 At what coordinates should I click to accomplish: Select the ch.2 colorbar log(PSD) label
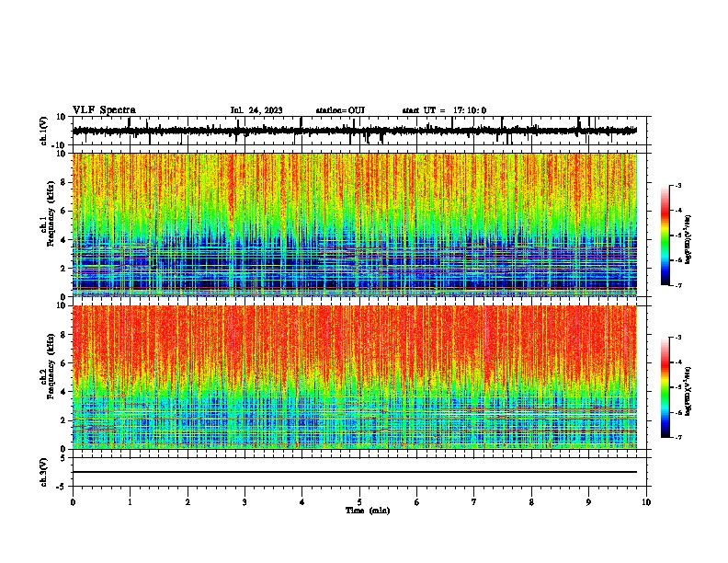click(688, 391)
